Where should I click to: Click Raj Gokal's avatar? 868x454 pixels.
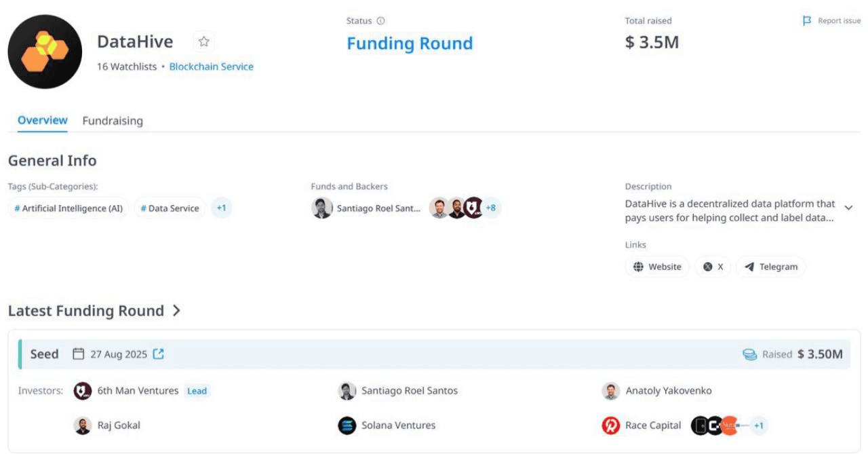pyautogui.click(x=83, y=425)
